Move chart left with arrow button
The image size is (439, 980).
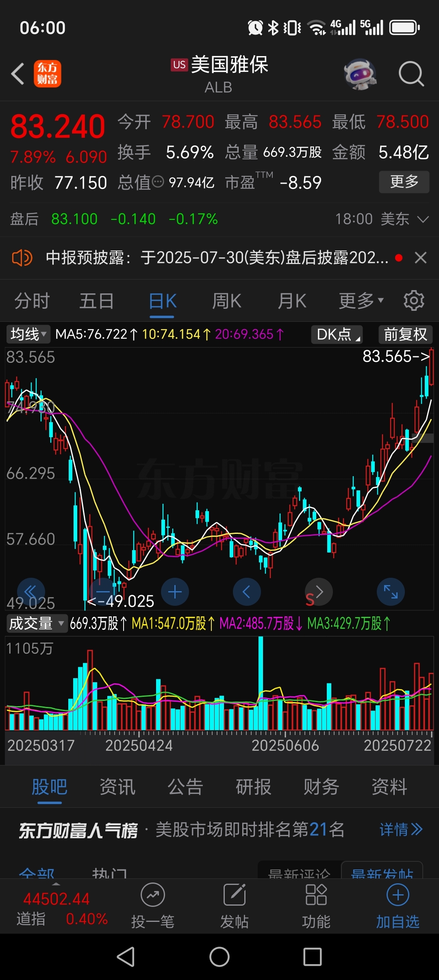(x=247, y=592)
